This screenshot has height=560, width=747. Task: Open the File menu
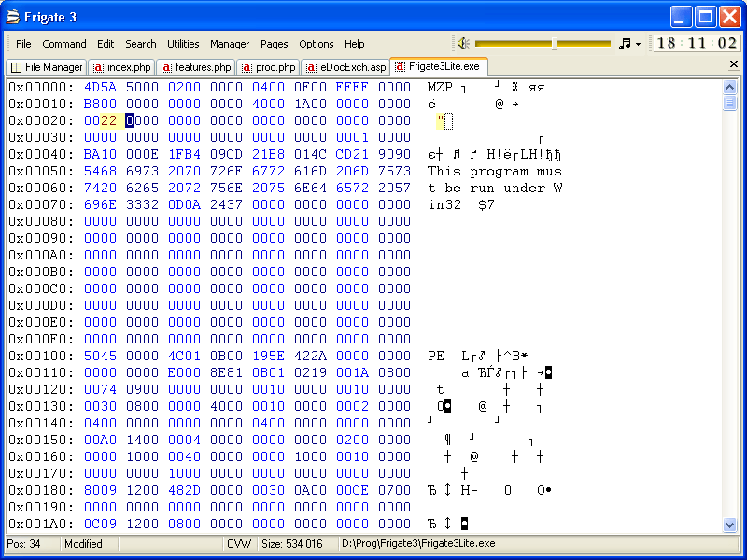[x=23, y=44]
